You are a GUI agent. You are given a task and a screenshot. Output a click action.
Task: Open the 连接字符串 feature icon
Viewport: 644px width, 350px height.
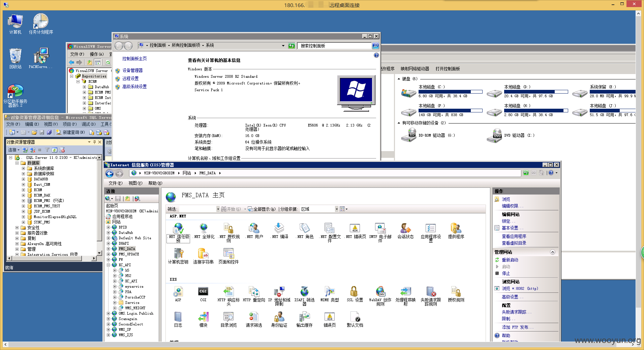(x=204, y=256)
